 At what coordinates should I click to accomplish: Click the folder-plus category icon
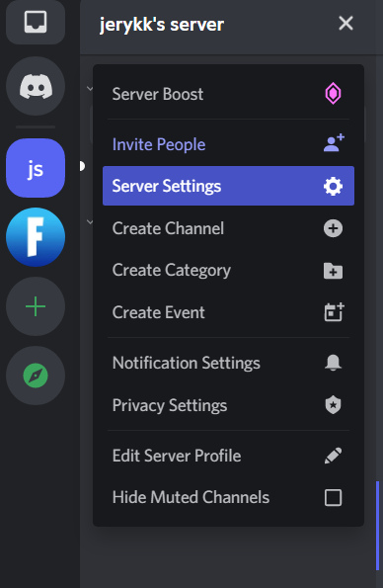pos(334,271)
